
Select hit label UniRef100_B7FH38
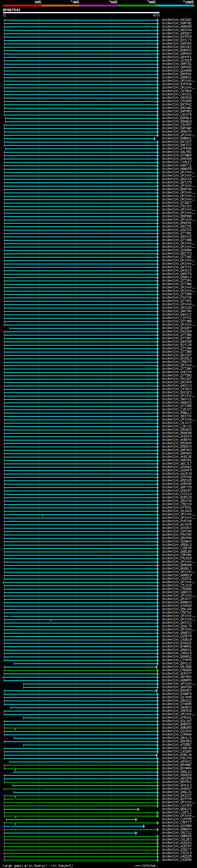(176, 84)
